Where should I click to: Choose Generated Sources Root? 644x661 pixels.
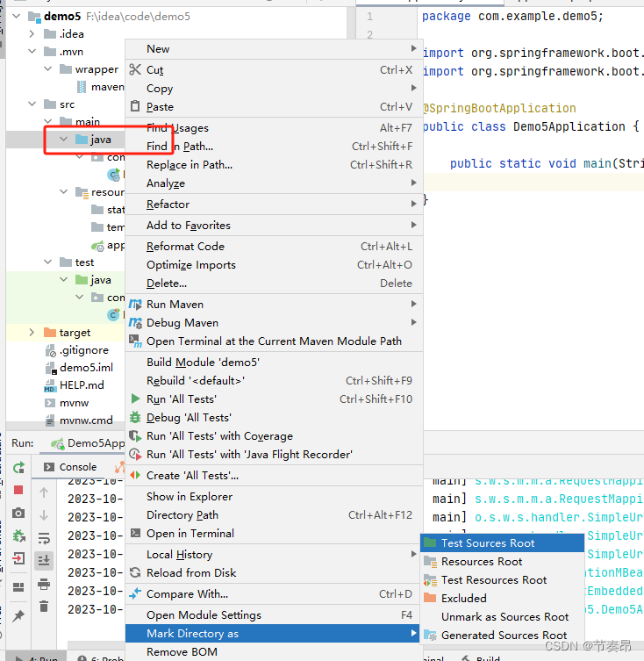(503, 635)
